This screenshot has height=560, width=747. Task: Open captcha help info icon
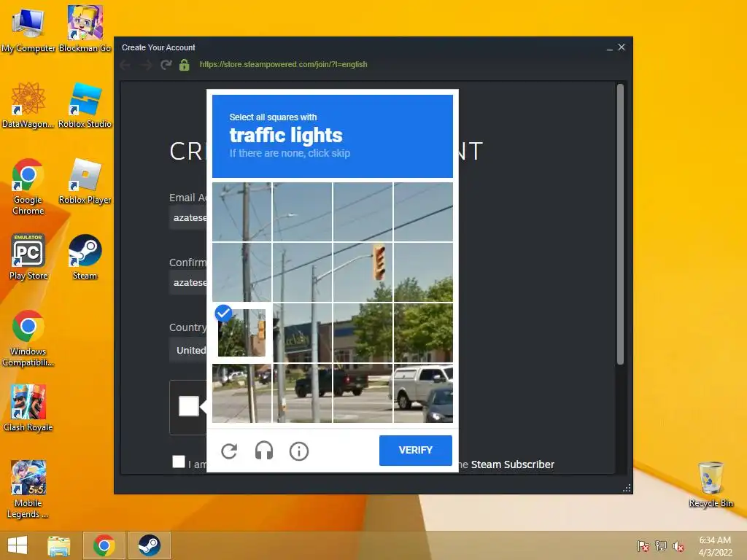point(298,451)
